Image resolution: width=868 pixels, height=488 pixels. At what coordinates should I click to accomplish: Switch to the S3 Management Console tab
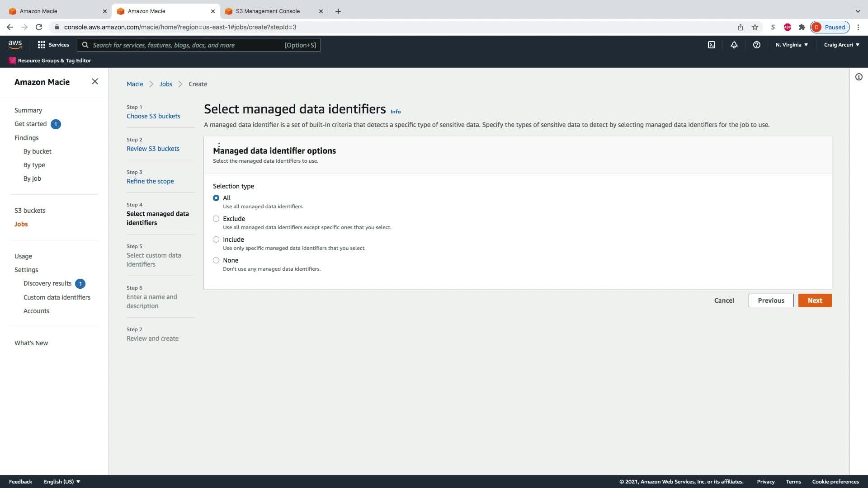tap(268, 11)
